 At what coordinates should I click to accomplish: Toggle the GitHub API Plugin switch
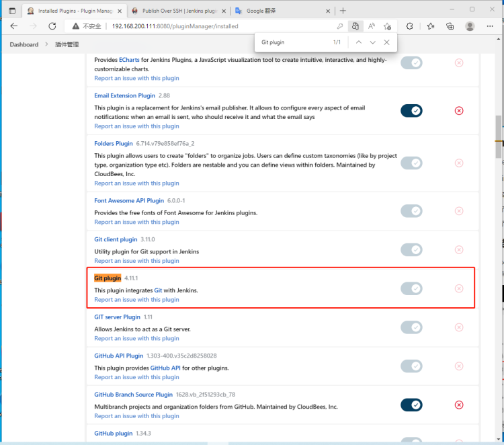(x=411, y=366)
